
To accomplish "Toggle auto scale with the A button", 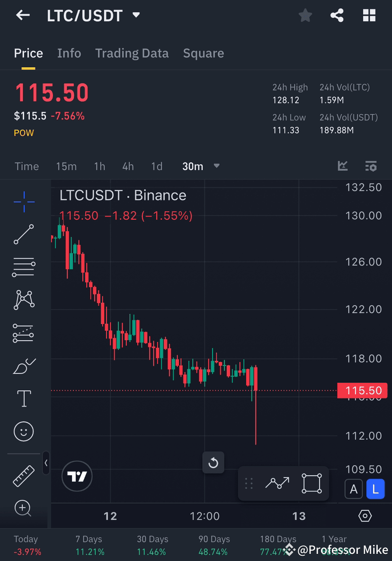I will tap(354, 489).
